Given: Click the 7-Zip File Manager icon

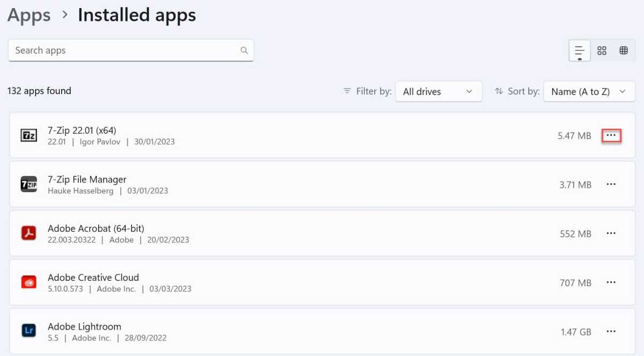Looking at the screenshot, I should pos(28,184).
